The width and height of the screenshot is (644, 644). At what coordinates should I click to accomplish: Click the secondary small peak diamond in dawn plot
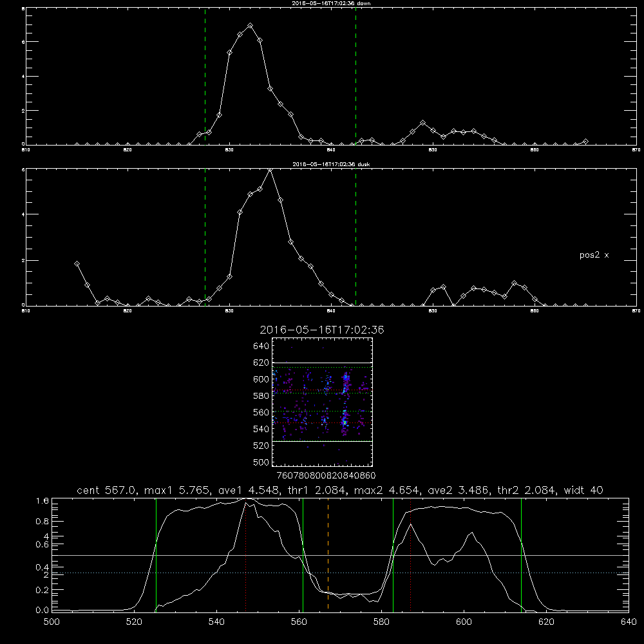tap(422, 123)
